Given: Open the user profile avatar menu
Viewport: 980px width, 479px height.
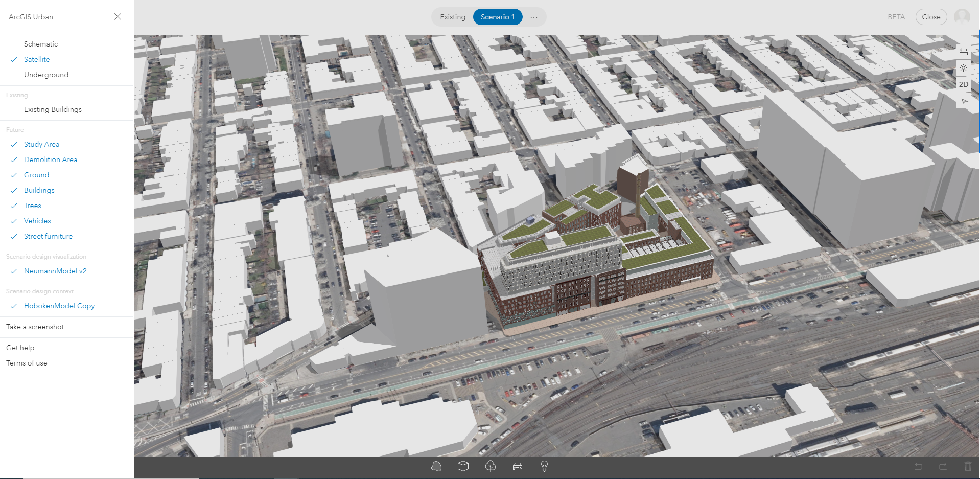Looking at the screenshot, I should click(962, 17).
